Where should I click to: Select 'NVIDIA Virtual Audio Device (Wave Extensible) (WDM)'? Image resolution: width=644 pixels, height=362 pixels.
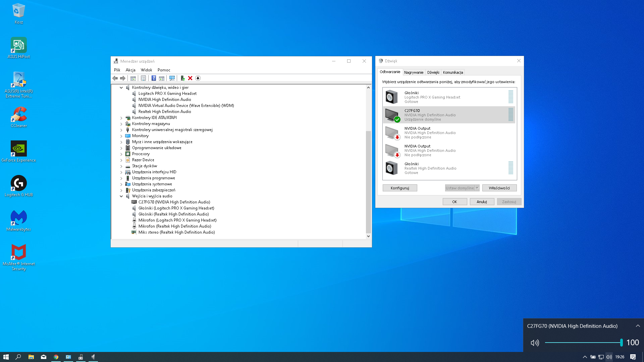point(186,106)
